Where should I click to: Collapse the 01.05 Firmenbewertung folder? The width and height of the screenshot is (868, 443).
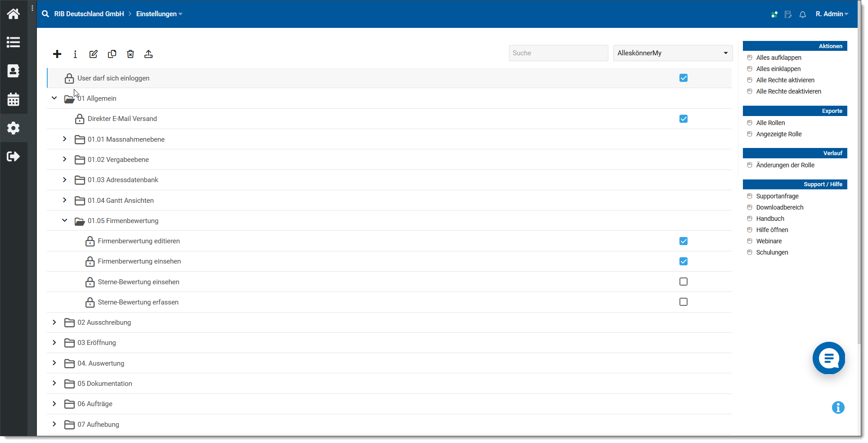pyautogui.click(x=65, y=220)
